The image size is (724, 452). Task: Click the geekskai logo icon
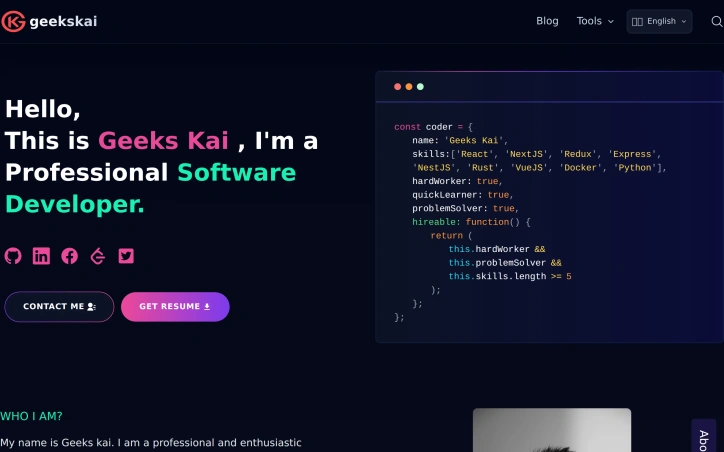[13, 21]
